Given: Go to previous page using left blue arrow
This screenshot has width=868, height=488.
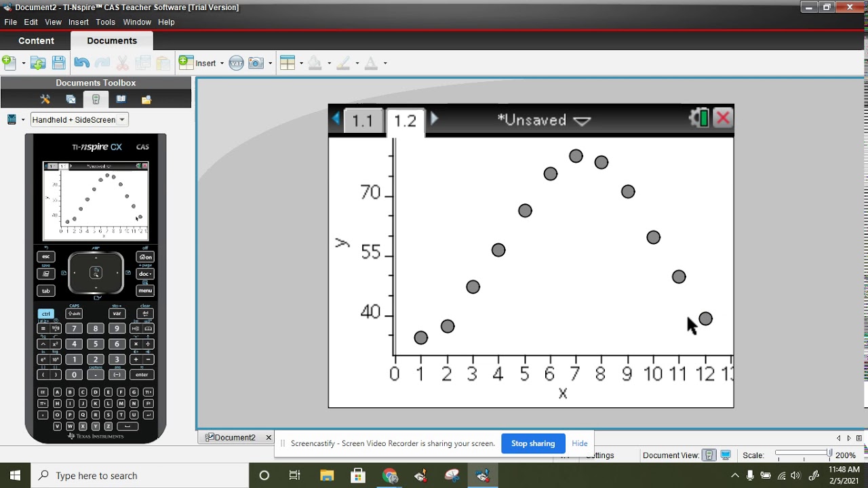Looking at the screenshot, I should tap(336, 119).
